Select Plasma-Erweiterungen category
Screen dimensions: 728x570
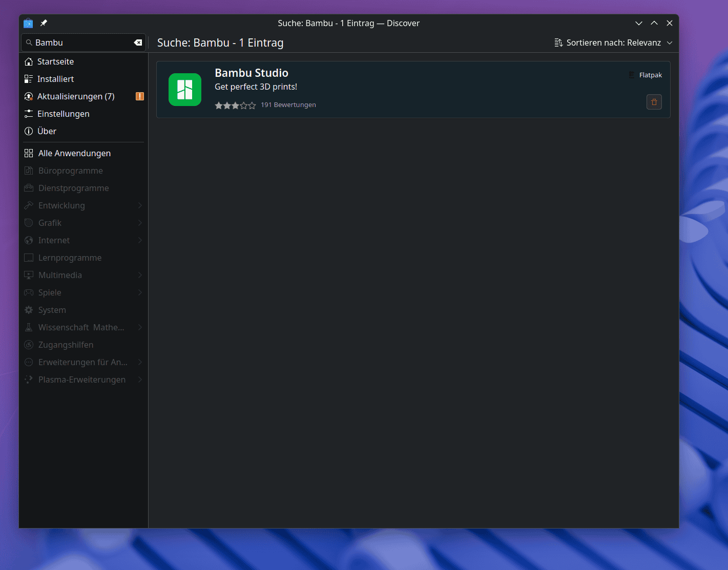click(84, 379)
